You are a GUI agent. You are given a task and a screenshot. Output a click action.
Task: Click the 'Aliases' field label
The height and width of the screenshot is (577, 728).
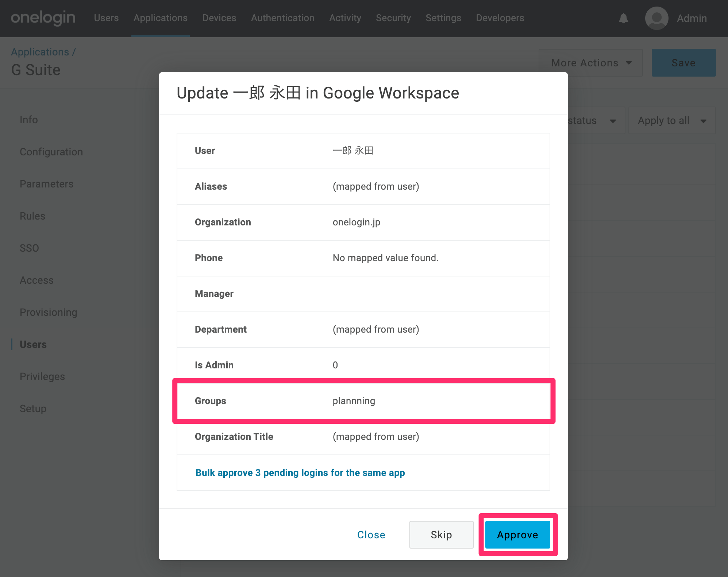click(x=211, y=186)
